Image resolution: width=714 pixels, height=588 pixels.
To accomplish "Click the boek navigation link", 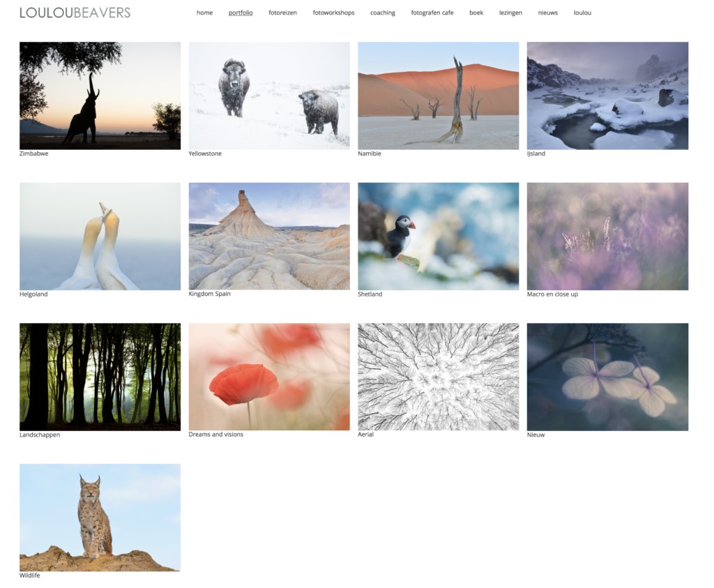I will coord(476,13).
